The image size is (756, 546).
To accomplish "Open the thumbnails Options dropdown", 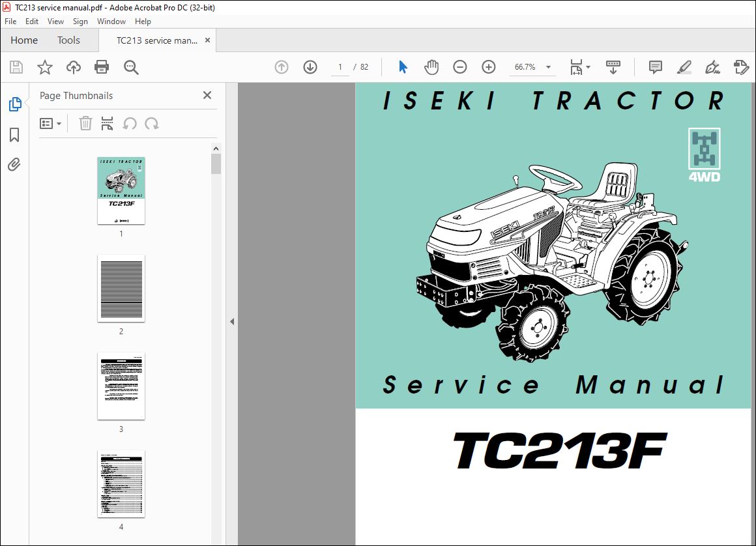I will [x=50, y=123].
